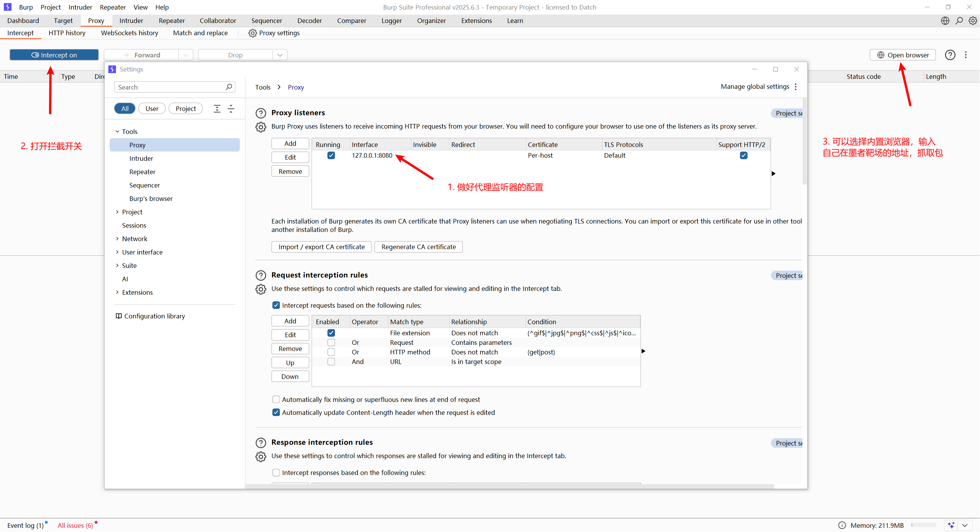Click Regenerate CA certificate button
This screenshot has height=532, width=980.
[x=418, y=247]
